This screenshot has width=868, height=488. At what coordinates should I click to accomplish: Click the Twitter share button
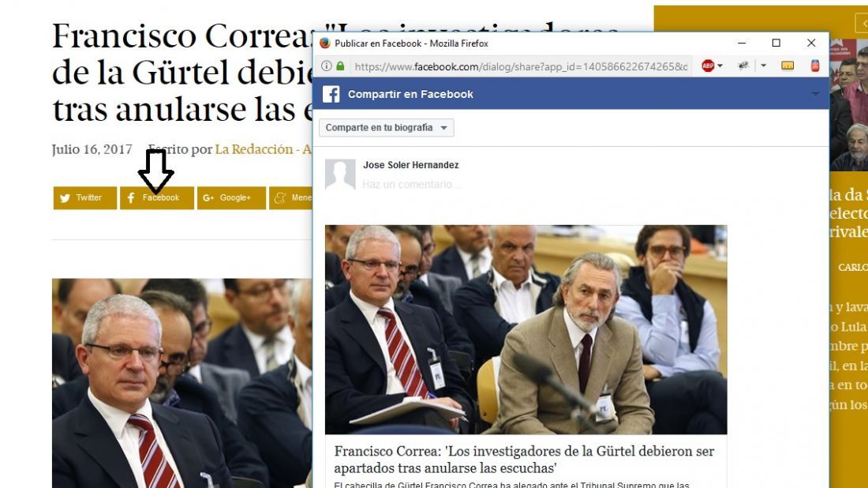coord(84,197)
